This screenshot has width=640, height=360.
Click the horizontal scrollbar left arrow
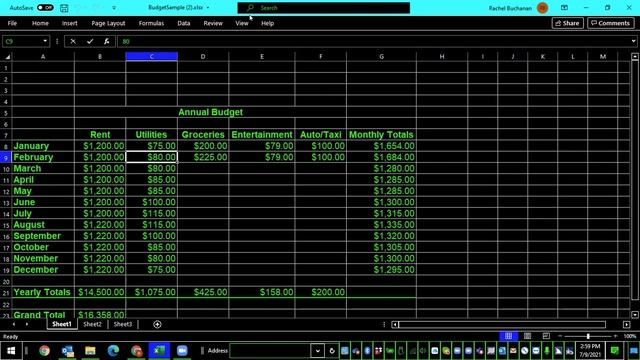395,324
